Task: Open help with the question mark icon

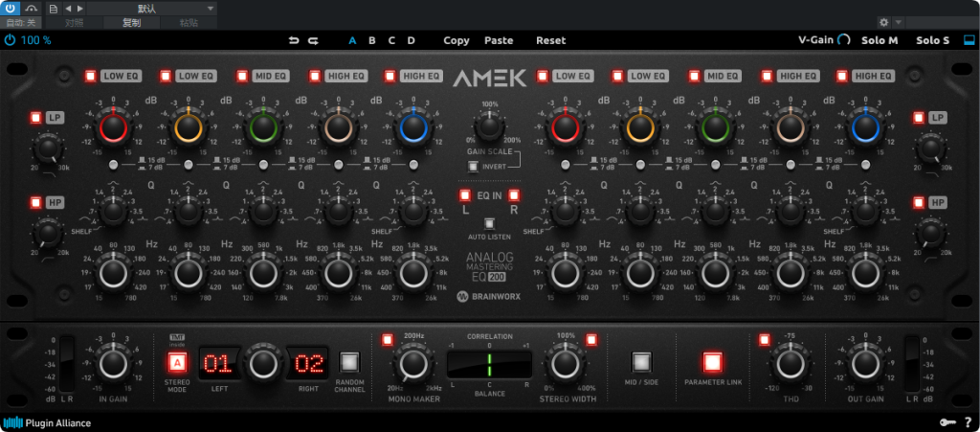Action: 969,422
